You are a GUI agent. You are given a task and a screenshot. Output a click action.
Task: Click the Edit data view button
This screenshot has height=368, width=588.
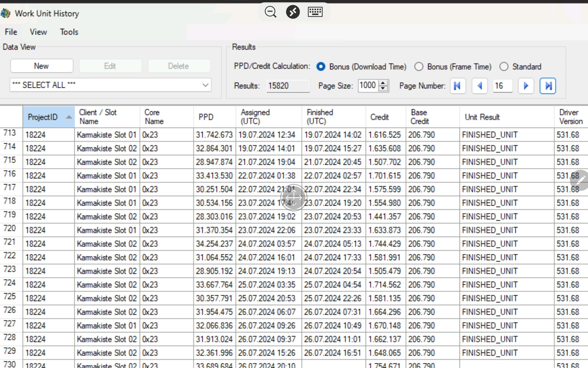pos(110,66)
